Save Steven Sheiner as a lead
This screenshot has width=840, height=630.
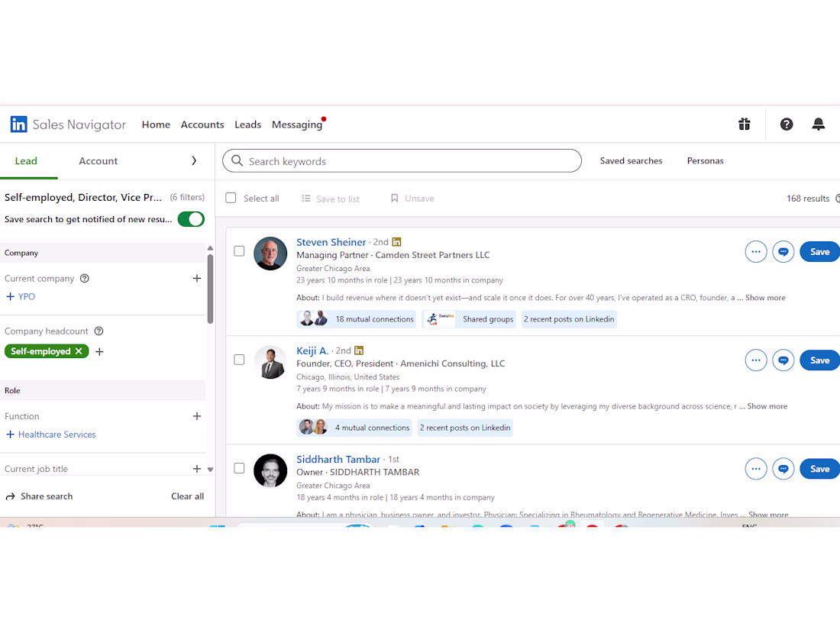[819, 252]
